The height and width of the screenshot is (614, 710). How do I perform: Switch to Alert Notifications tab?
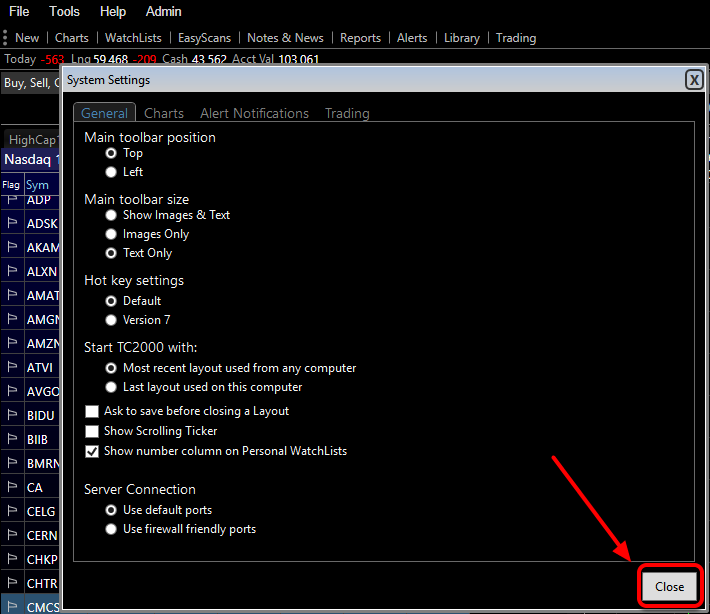coord(254,113)
